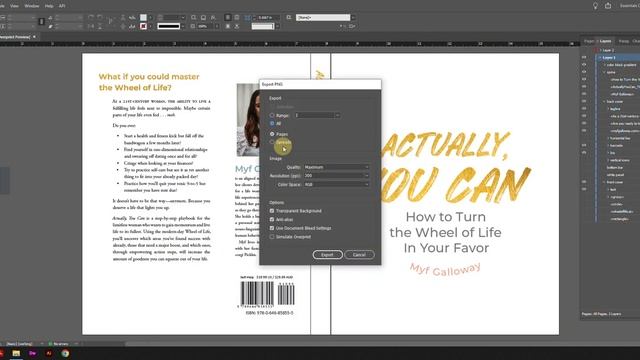Screen dimensions: 640x360
Task: Click the Share document icon
Action: (x=608, y=6)
